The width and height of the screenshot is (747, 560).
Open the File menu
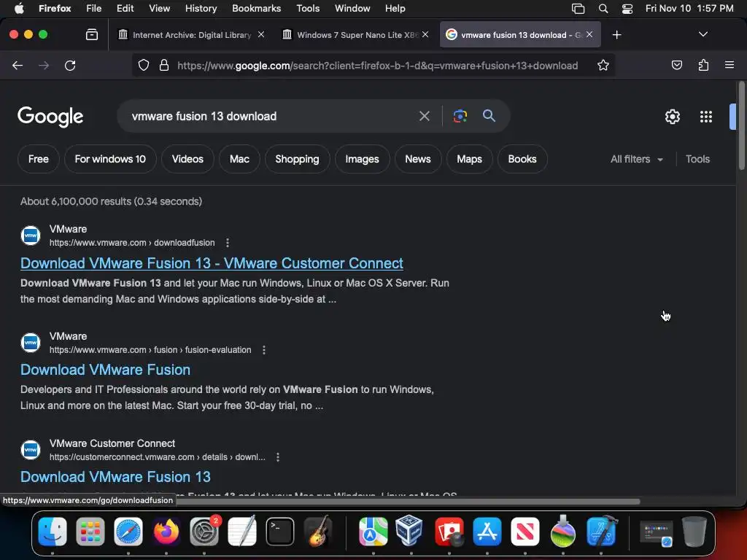(x=93, y=9)
